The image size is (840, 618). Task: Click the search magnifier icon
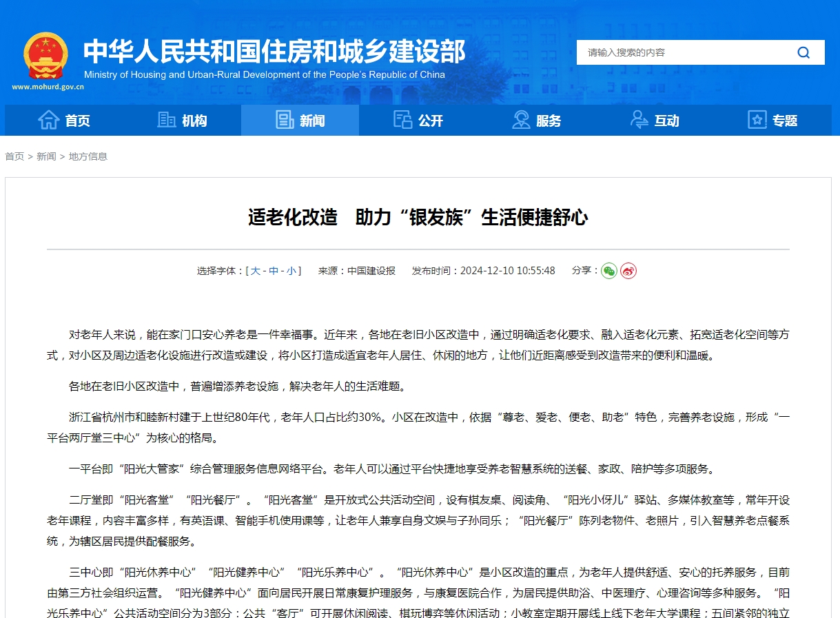[803, 52]
